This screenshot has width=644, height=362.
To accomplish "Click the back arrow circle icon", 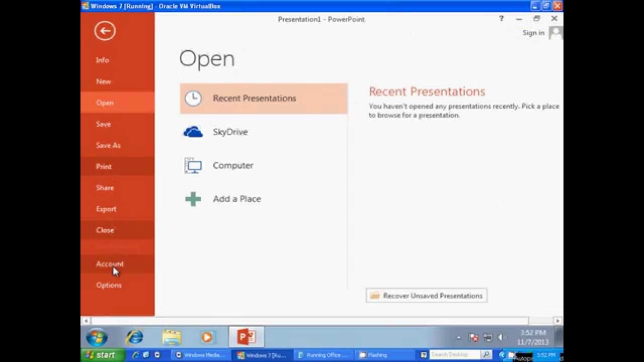I will [105, 31].
